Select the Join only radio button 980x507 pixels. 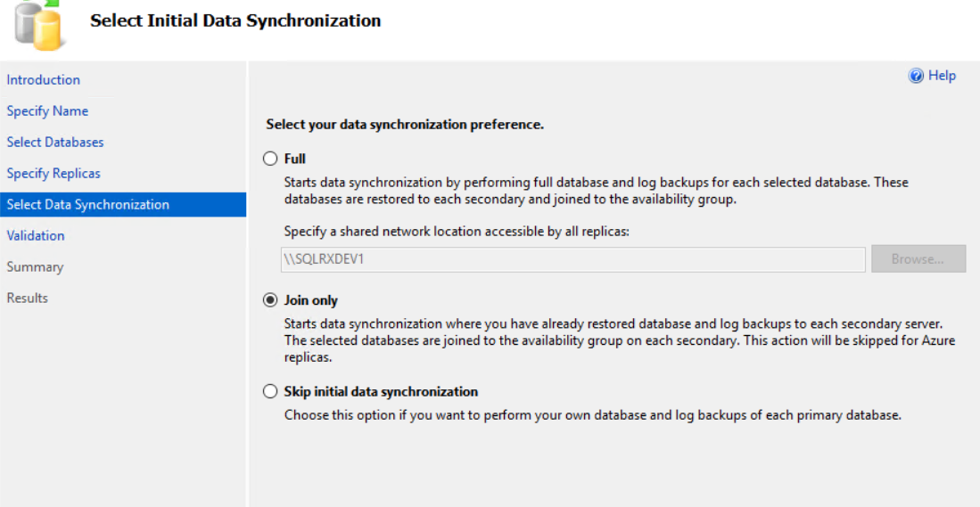(x=270, y=300)
